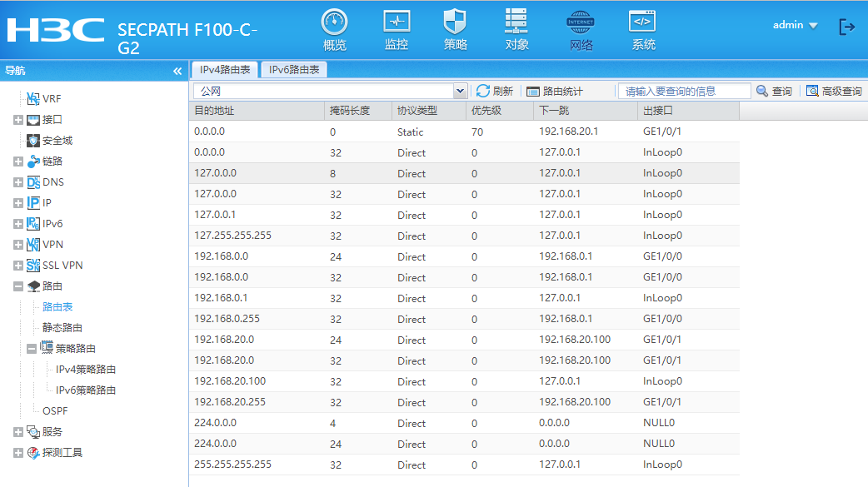Click the 刷新 refresh button

click(494, 92)
